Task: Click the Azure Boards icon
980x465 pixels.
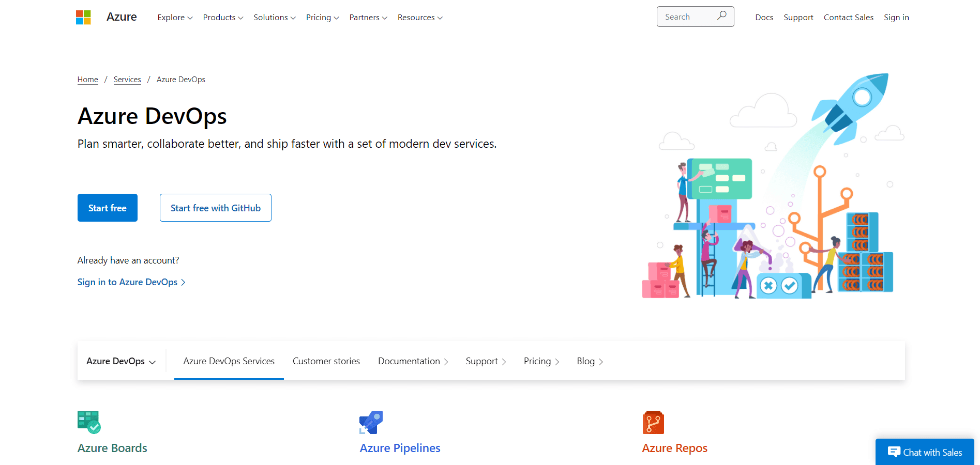Action: pyautogui.click(x=89, y=422)
